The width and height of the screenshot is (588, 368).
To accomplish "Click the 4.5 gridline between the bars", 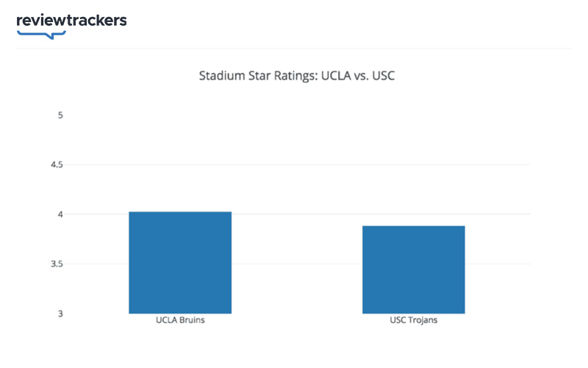I will pyautogui.click(x=297, y=165).
